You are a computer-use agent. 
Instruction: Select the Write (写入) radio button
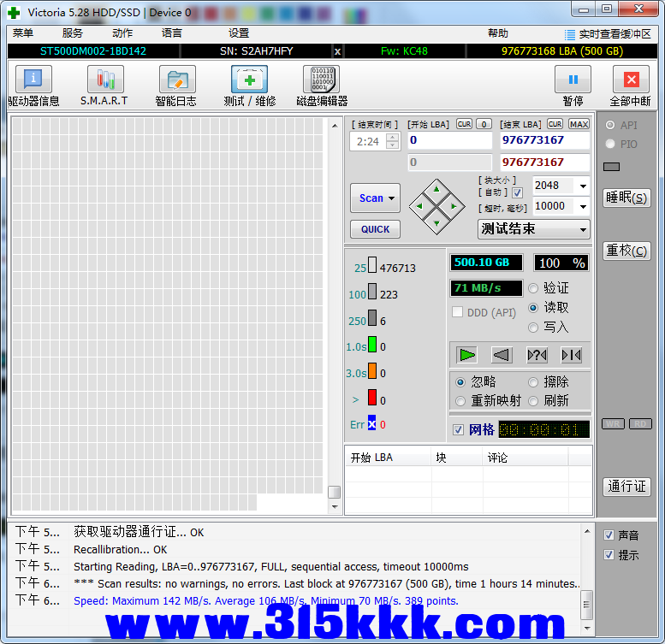[x=533, y=328]
